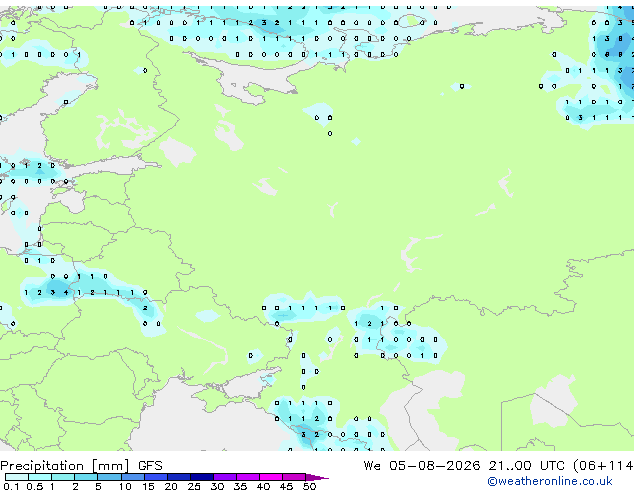This screenshot has width=634, height=490.
Task: Click the 1–2 mm legend color segment
Action: (x=63, y=477)
